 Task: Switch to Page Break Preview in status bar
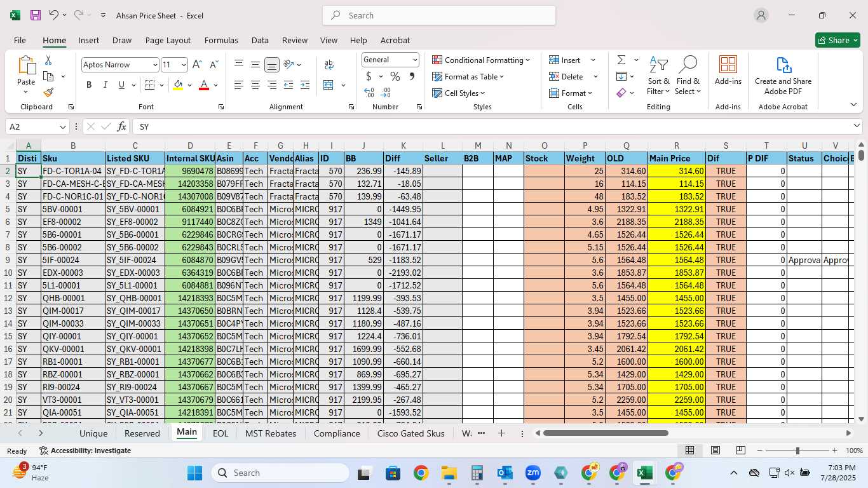pyautogui.click(x=741, y=451)
